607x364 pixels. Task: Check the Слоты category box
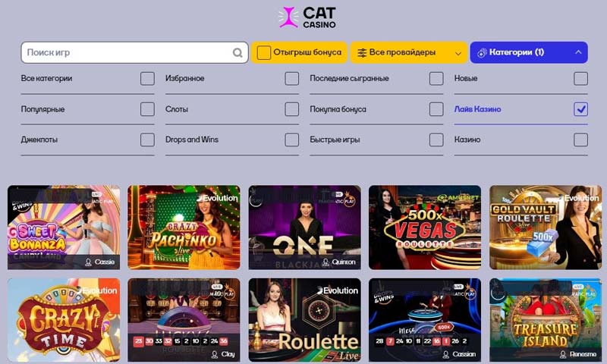(x=292, y=109)
